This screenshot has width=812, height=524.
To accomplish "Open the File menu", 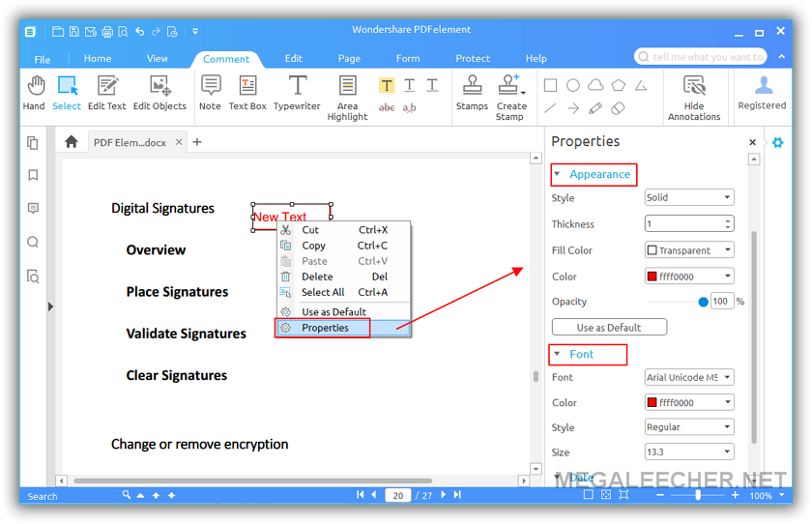I will [42, 60].
